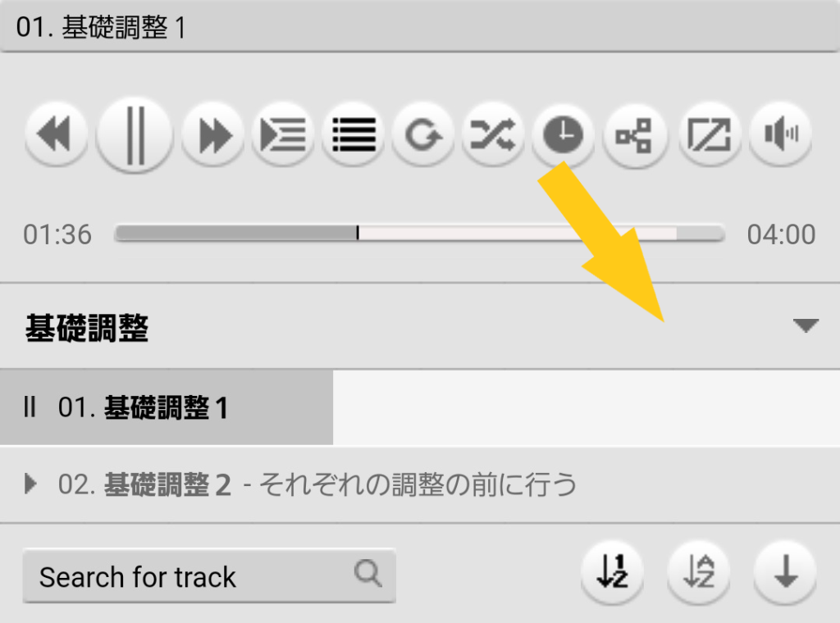
Task: Click the share network icon
Action: click(636, 134)
